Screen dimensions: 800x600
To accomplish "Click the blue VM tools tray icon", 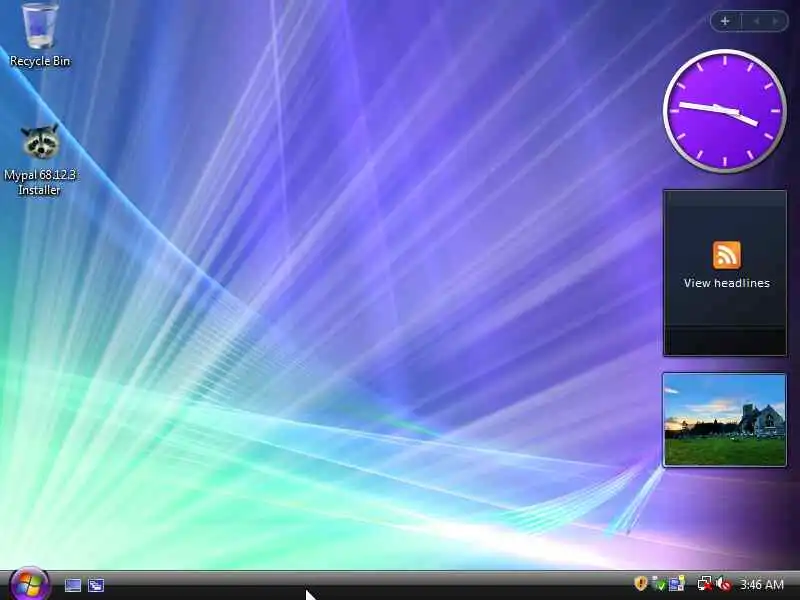I will tap(677, 584).
